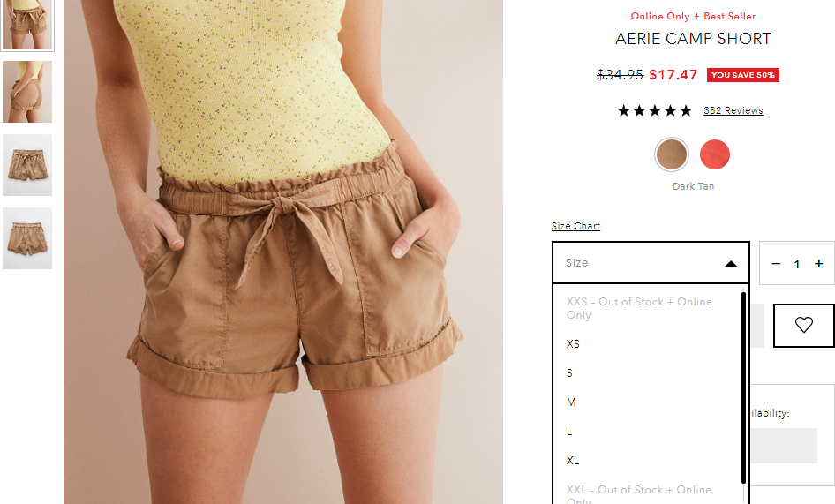Decrease quantity with minus icon
The height and width of the screenshot is (504, 835).
776,264
